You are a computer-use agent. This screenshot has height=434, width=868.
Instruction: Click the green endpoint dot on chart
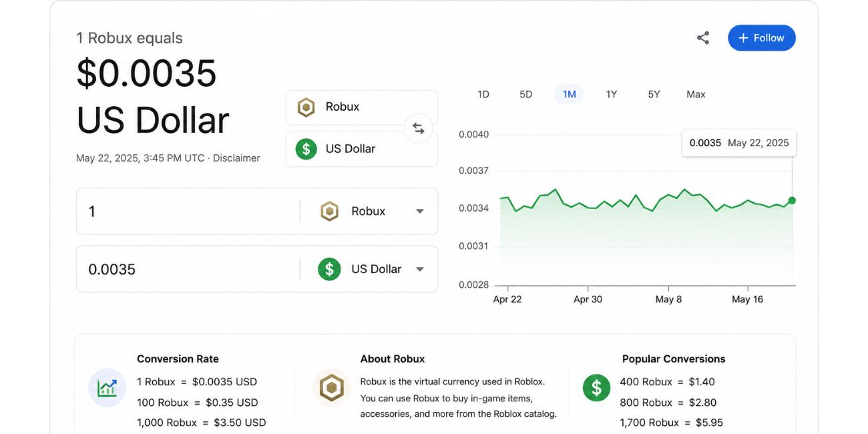tap(792, 200)
